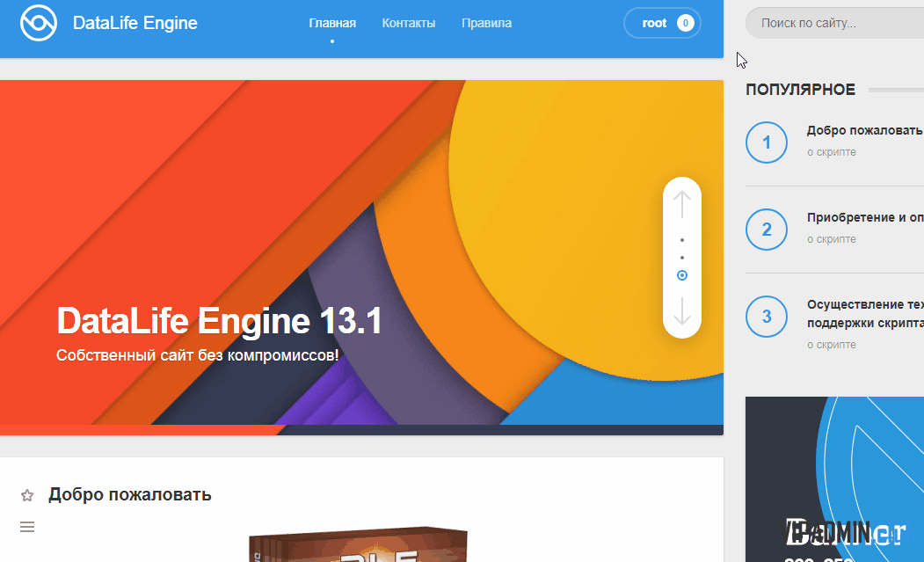This screenshot has width=924, height=562.
Task: Click the slider down arrow
Action: (x=682, y=310)
